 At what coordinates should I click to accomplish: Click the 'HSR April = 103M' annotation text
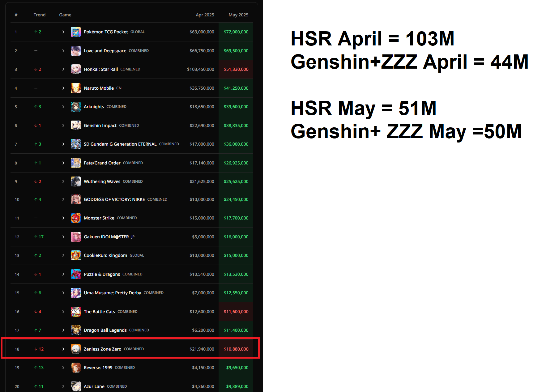(373, 39)
